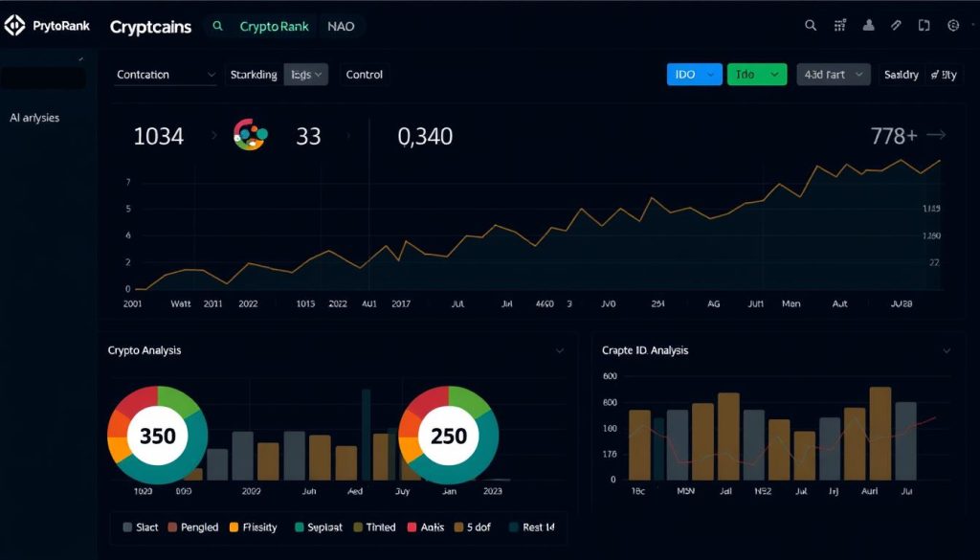Expand the Crypto Analysis panel chevron
The height and width of the screenshot is (560, 980).
559,351
